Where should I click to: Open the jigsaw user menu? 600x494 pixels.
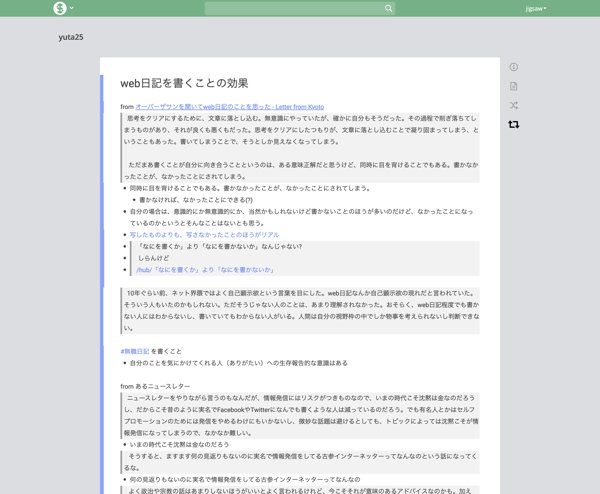click(x=536, y=8)
